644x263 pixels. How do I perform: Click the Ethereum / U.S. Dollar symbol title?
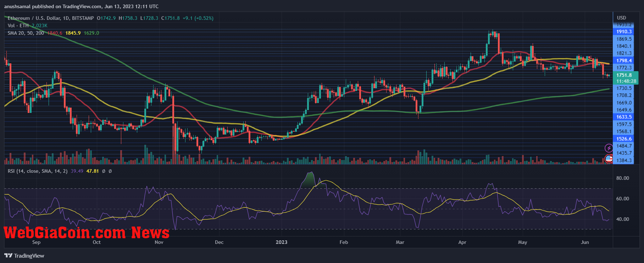pyautogui.click(x=51, y=18)
